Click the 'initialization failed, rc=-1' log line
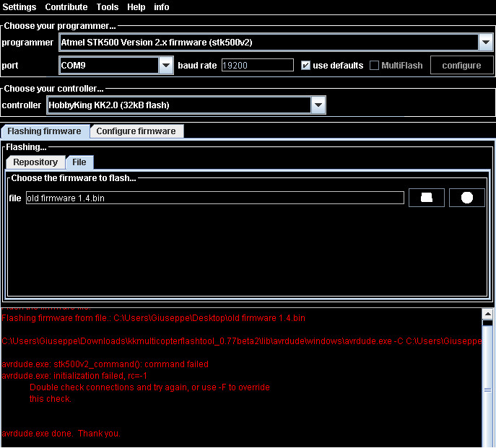This screenshot has width=496, height=448. pyautogui.click(x=74, y=376)
